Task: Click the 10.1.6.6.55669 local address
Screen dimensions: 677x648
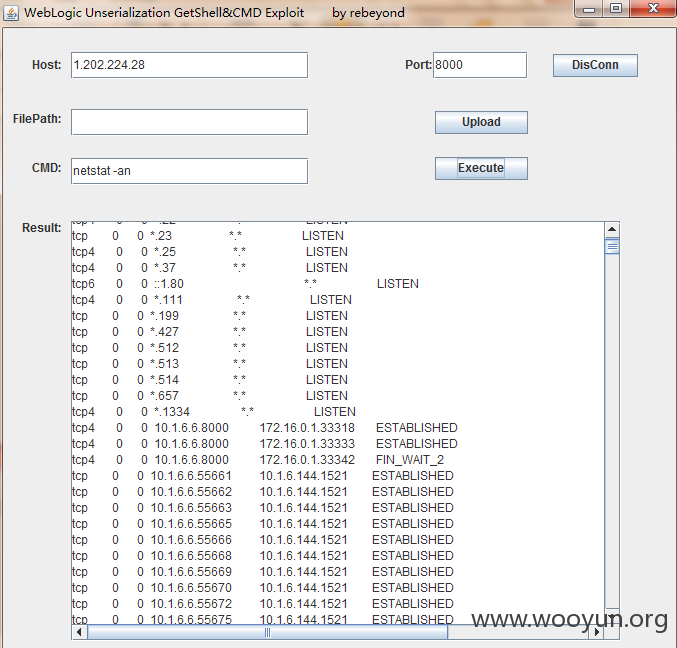Action: click(x=191, y=572)
